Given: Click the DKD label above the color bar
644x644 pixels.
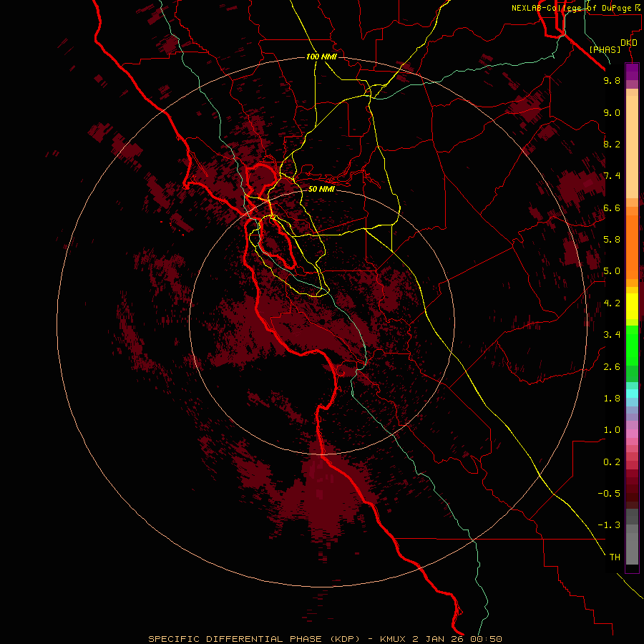Looking at the screenshot, I should pyautogui.click(x=629, y=43).
